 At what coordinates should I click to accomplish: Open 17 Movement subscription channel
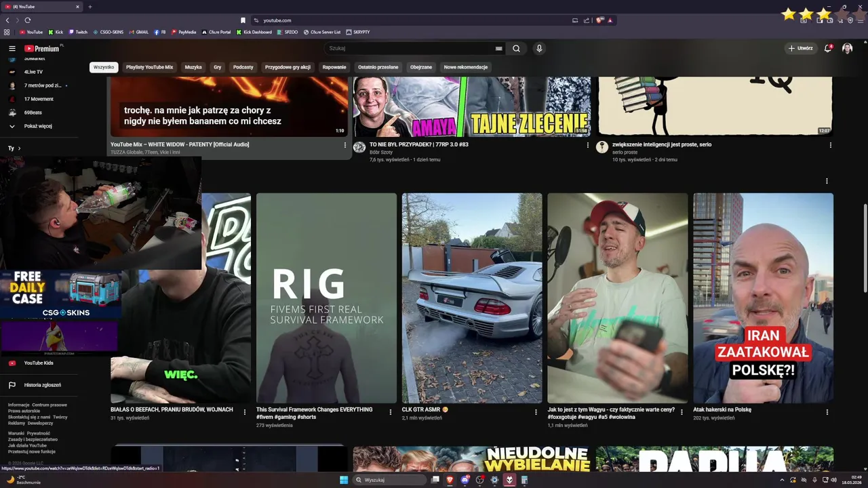point(38,99)
